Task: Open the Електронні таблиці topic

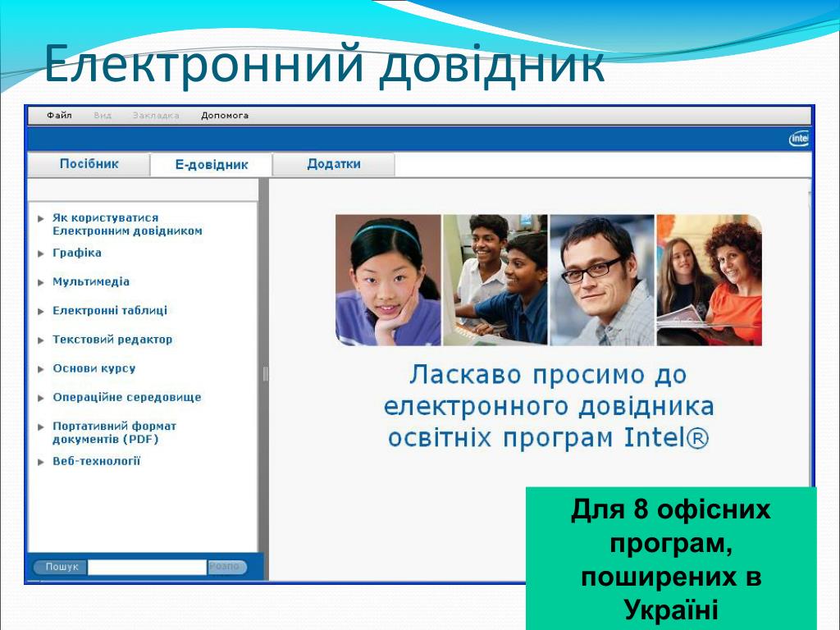Action: tap(110, 311)
